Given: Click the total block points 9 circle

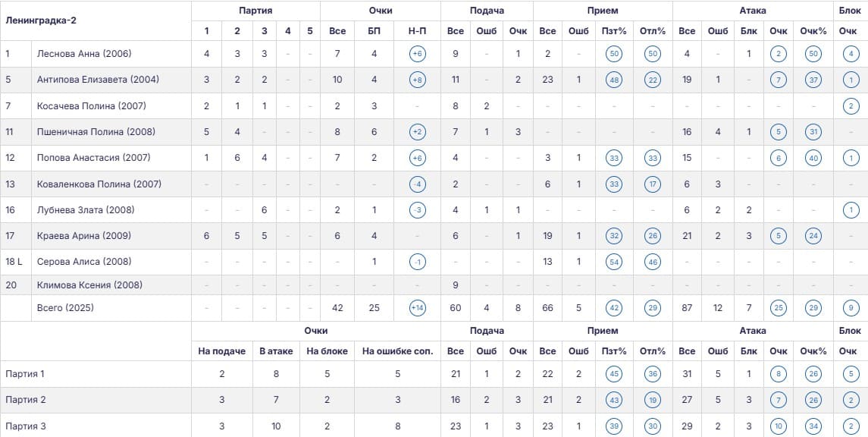Looking at the screenshot, I should [x=851, y=308].
